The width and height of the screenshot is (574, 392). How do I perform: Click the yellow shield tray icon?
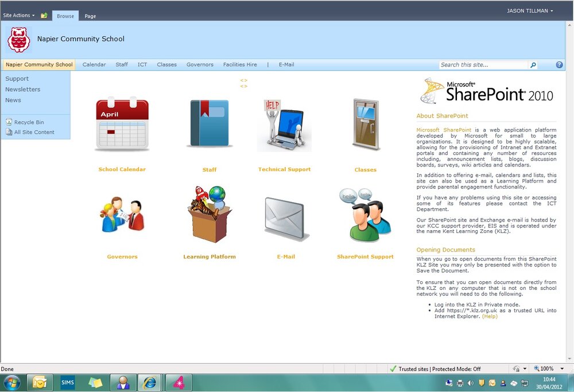tap(482, 383)
